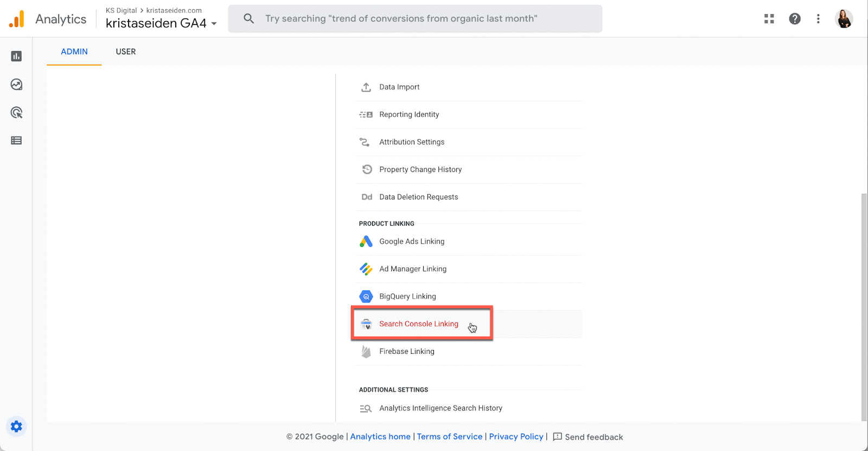The image size is (868, 451).
Task: Click the KS Digital breadcrumb text
Action: pyautogui.click(x=122, y=10)
